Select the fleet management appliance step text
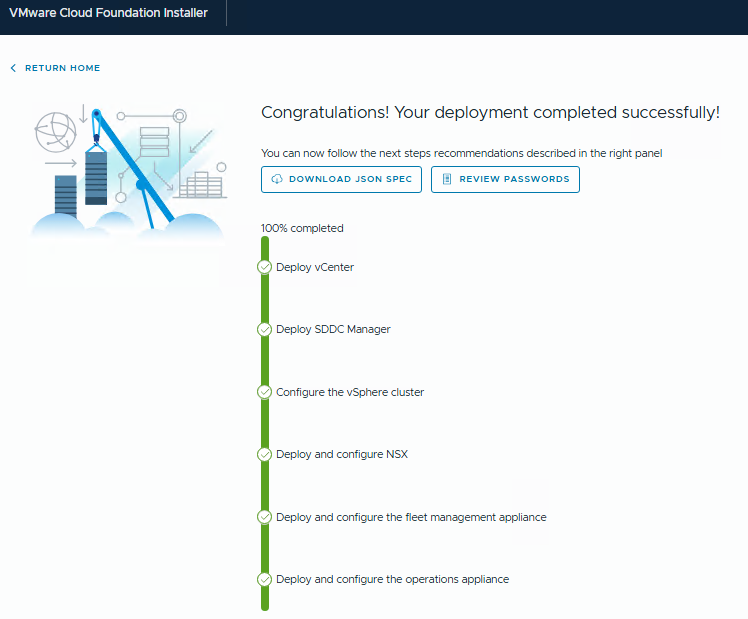748x619 pixels. click(x=411, y=517)
